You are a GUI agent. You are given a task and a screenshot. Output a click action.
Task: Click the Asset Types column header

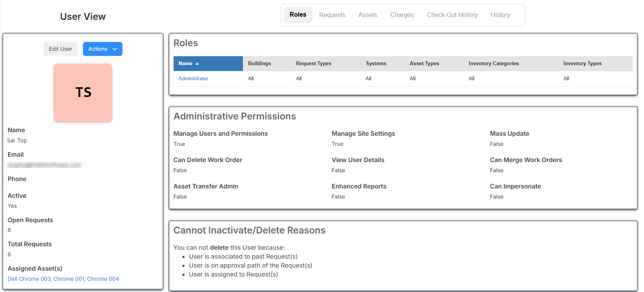pyautogui.click(x=424, y=64)
